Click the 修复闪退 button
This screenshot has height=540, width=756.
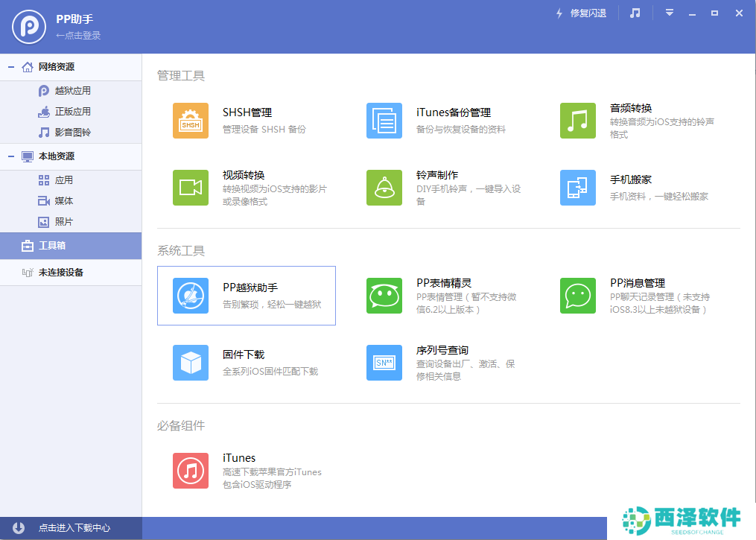coord(581,13)
